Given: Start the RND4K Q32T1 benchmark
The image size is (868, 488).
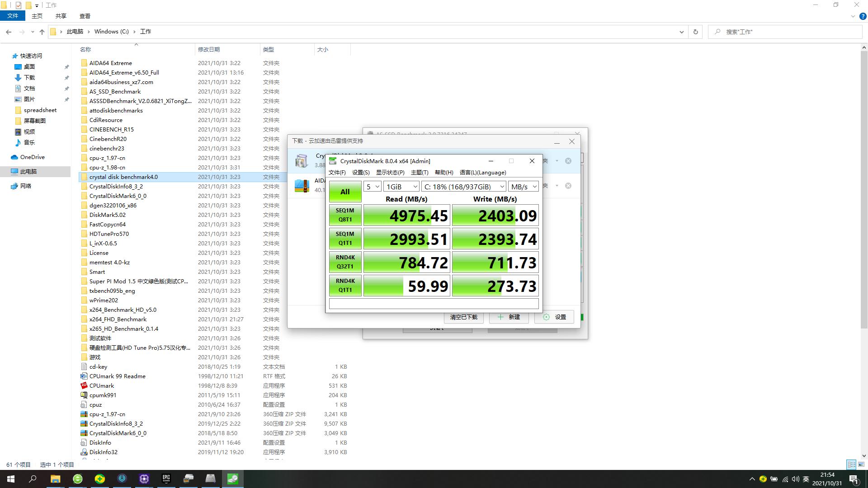Looking at the screenshot, I should [345, 262].
